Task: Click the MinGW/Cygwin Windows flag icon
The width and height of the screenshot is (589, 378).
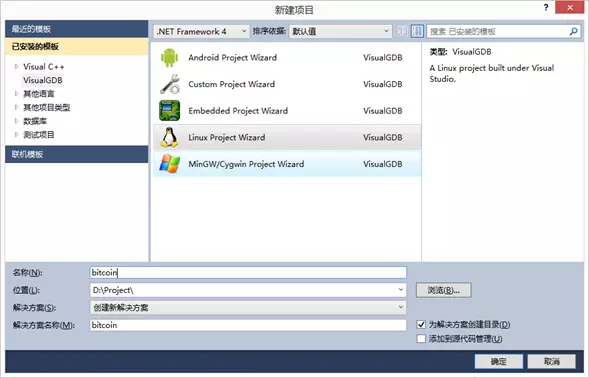Action: tap(169, 164)
